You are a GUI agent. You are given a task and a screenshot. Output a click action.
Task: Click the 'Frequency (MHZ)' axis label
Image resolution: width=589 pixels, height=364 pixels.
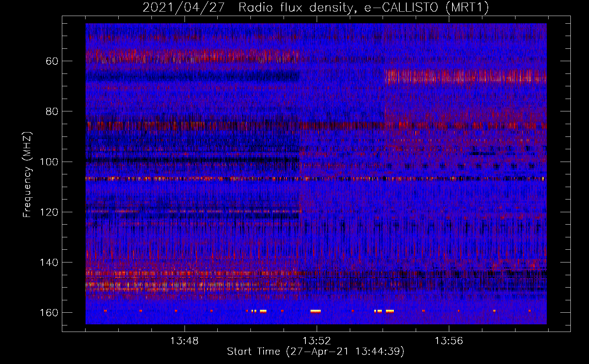point(27,174)
